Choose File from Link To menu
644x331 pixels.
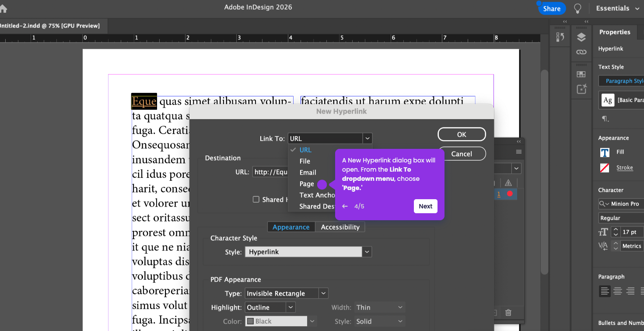[305, 161]
